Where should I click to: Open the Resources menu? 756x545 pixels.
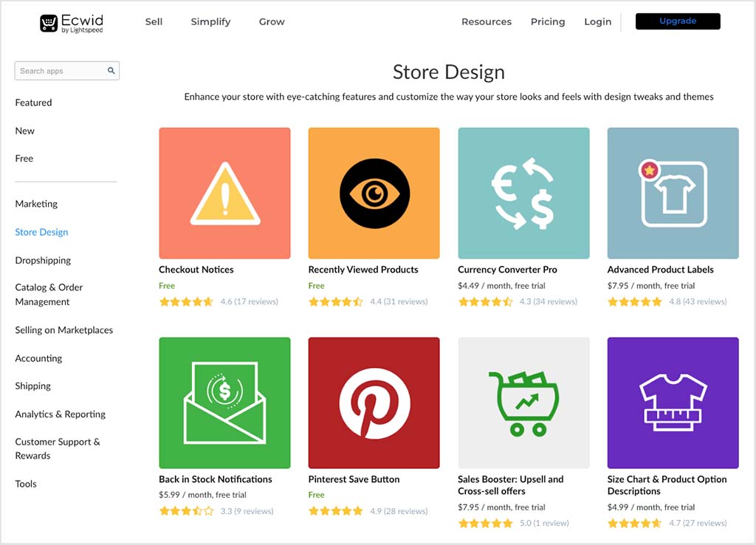tap(487, 21)
